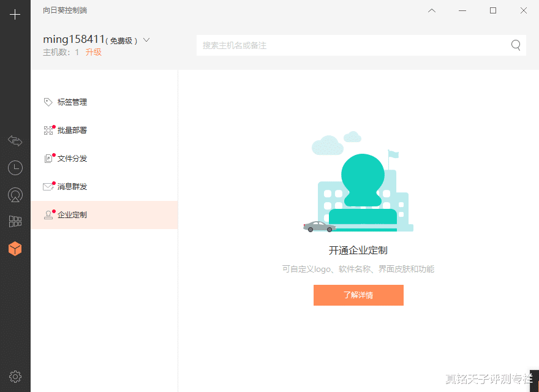Select the screen projection icon in sidebar
Screen dimensions: 539x392
tap(15, 194)
